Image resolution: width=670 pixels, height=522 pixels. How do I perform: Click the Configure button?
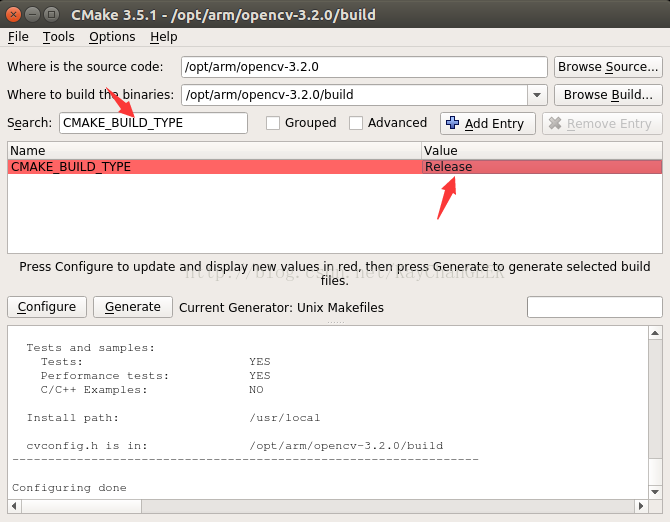[x=47, y=307]
